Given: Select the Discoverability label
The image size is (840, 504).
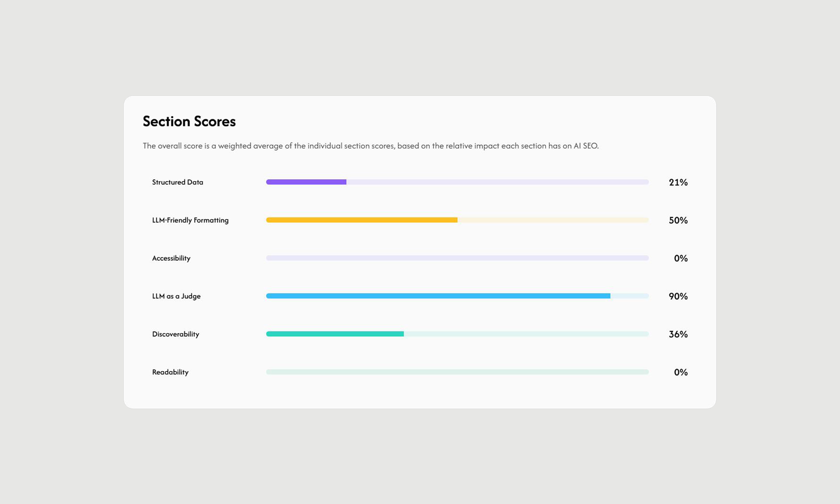Looking at the screenshot, I should 175,334.
